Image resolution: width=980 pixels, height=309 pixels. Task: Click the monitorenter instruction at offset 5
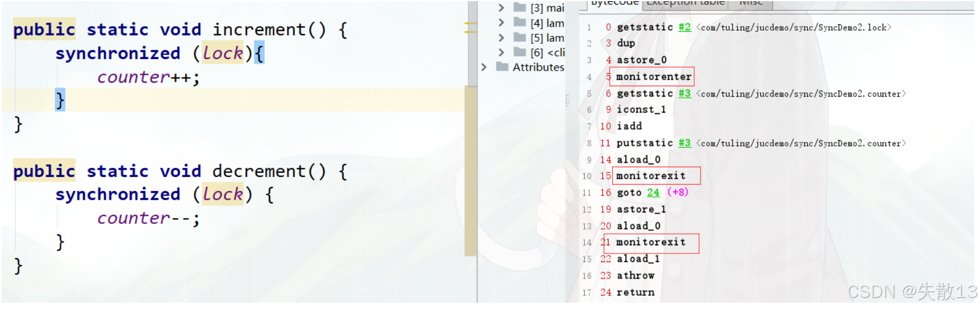(654, 76)
